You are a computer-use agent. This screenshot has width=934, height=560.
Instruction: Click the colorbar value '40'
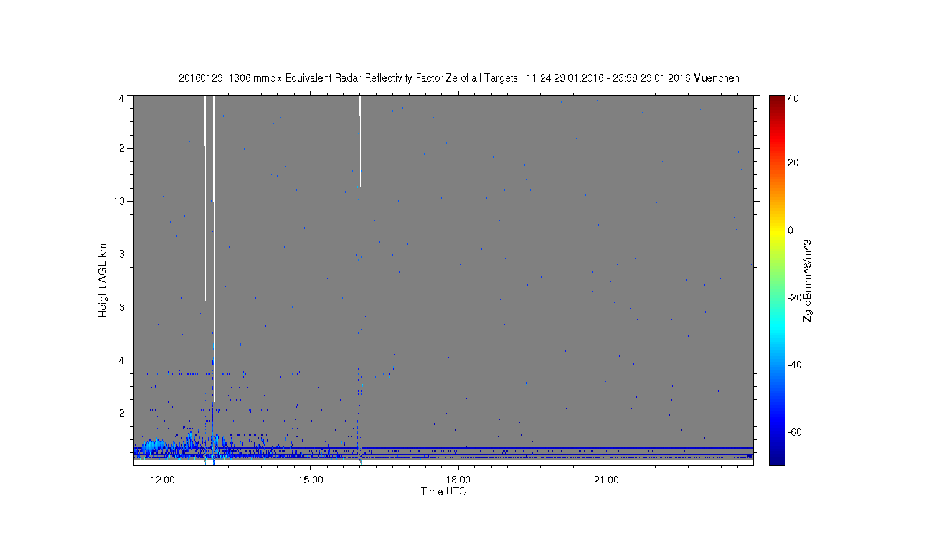[793, 98]
